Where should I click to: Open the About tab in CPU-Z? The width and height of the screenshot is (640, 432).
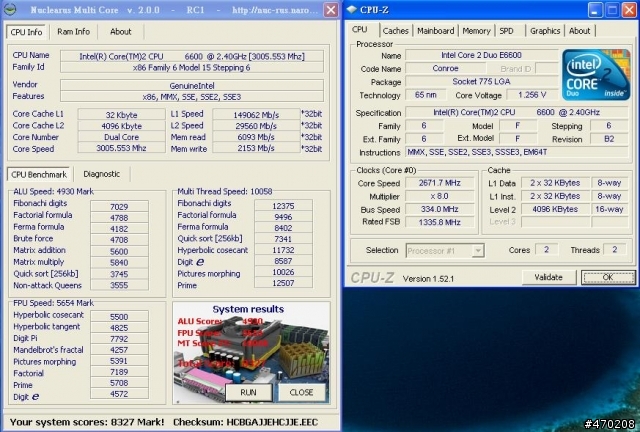click(579, 31)
